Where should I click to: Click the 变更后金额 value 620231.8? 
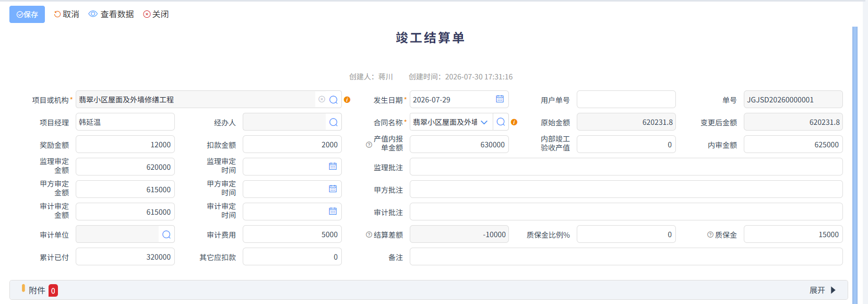click(x=793, y=122)
